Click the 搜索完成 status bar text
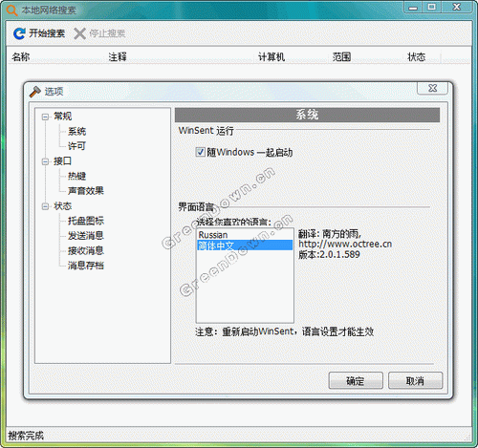 (x=26, y=436)
